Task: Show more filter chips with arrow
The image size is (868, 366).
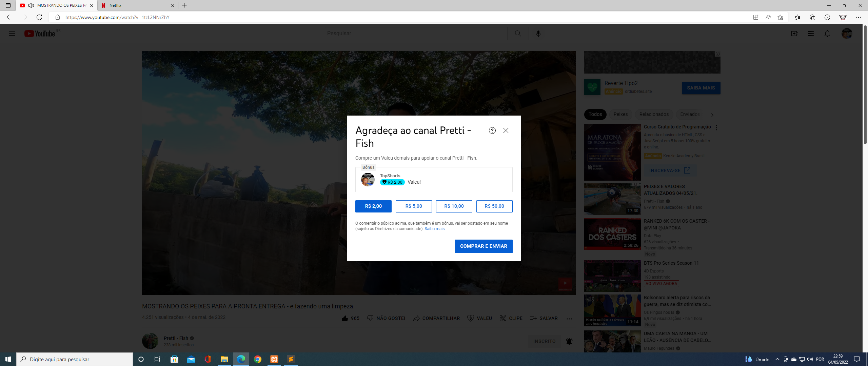Action: 712,115
